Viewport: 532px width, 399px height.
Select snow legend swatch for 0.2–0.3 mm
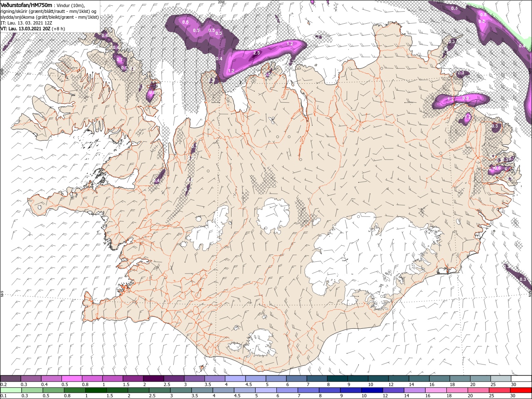[10, 379]
